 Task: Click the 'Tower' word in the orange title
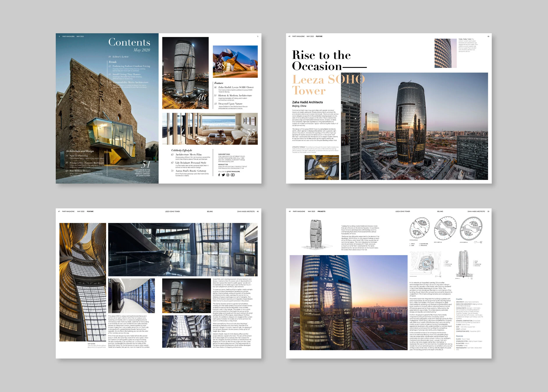(x=309, y=91)
